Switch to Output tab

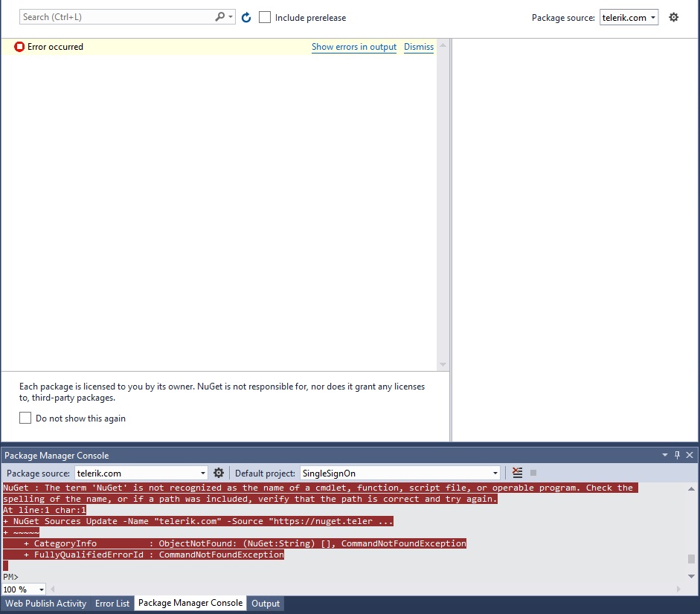(266, 604)
